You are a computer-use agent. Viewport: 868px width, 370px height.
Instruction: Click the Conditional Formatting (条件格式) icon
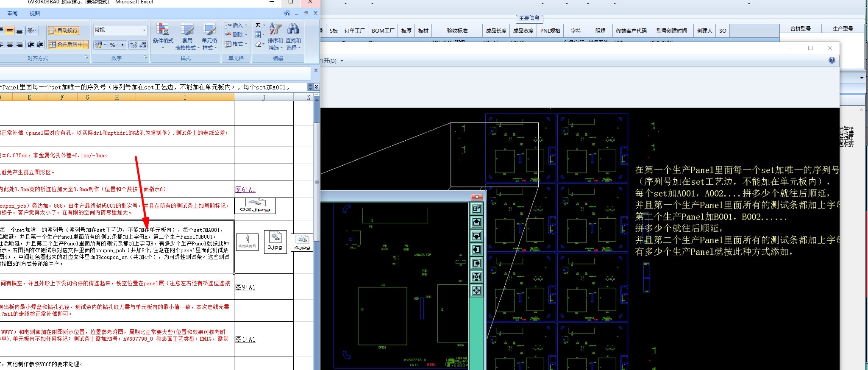click(x=163, y=29)
